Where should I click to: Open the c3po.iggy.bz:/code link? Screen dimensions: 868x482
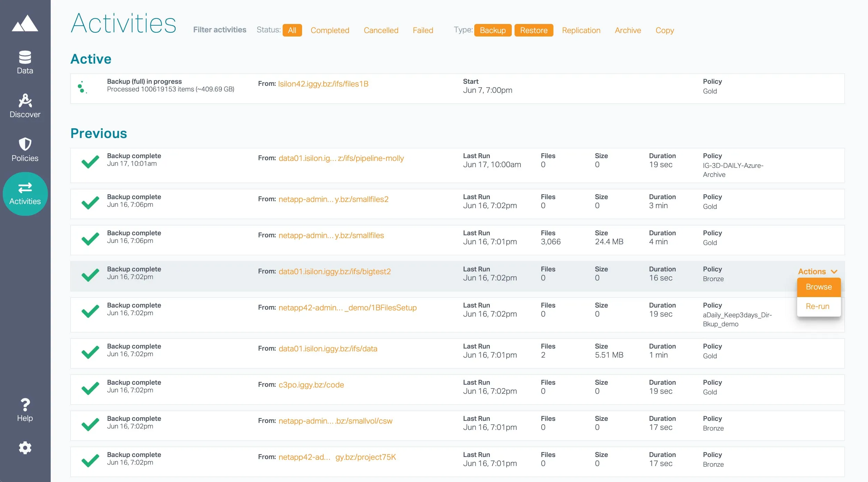(x=311, y=385)
